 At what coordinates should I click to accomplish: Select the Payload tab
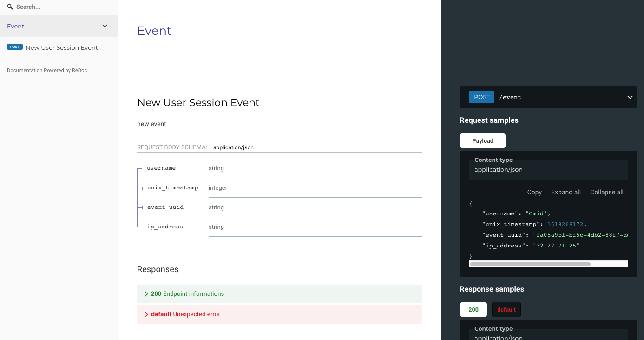[483, 141]
